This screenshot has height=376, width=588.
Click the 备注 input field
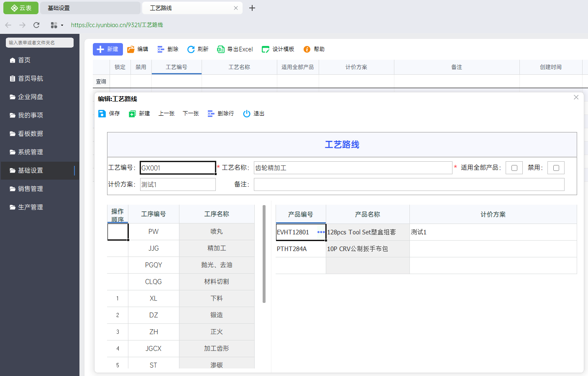[x=409, y=185]
